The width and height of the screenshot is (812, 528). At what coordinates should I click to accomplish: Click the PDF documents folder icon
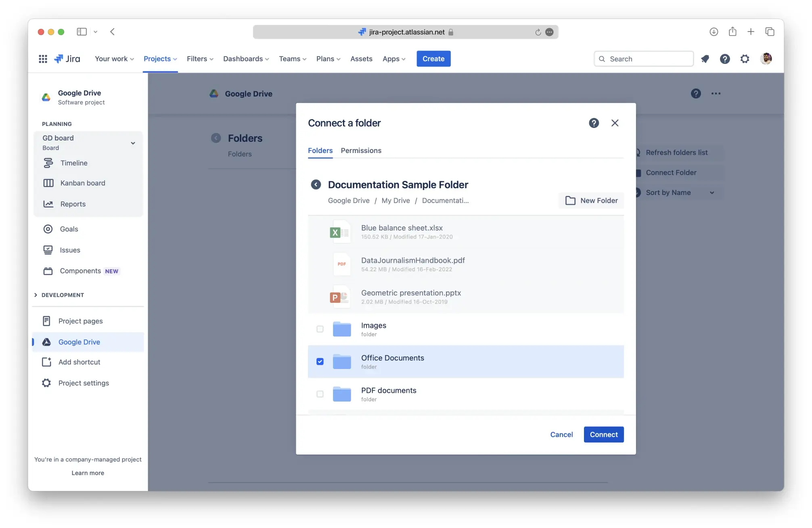pos(342,394)
